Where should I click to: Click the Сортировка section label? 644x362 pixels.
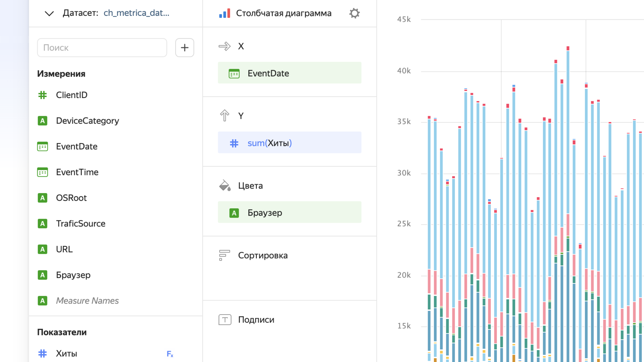[263, 255]
